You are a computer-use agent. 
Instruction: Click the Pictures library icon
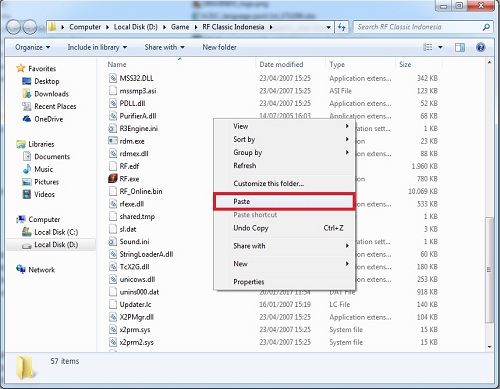[x=27, y=182]
